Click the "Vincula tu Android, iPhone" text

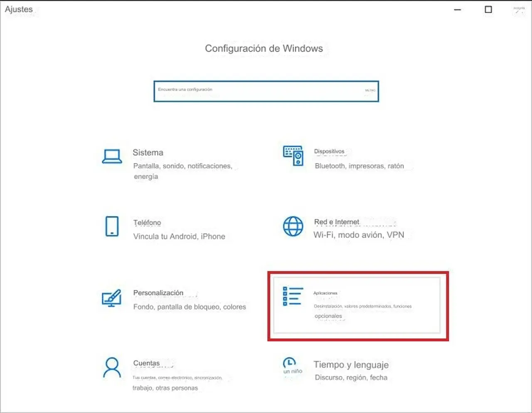(179, 236)
